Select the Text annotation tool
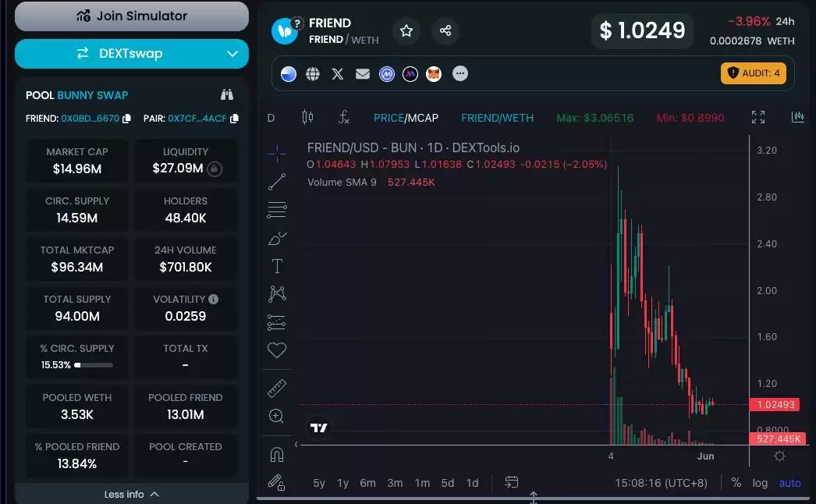Image resolution: width=816 pixels, height=504 pixels. [x=276, y=265]
